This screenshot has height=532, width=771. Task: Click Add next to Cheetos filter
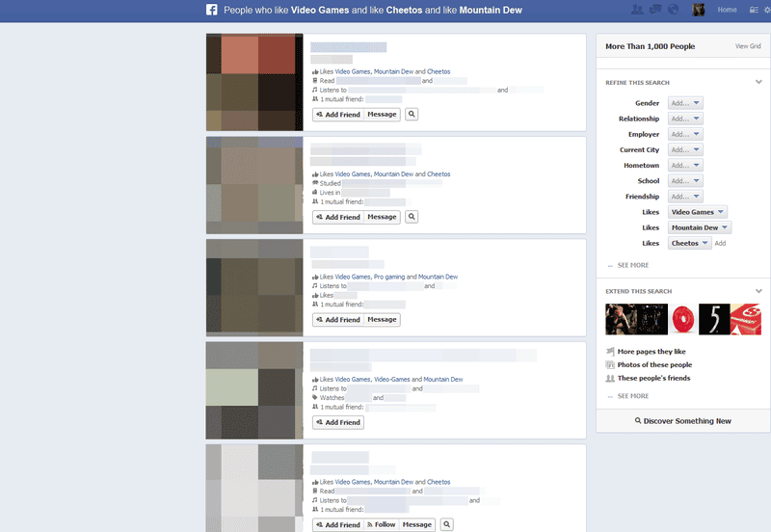coord(720,244)
